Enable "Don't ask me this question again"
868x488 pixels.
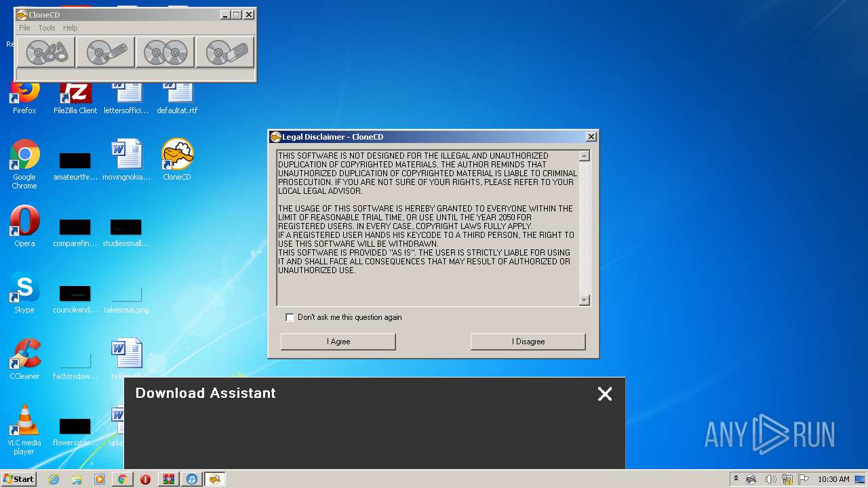point(290,317)
